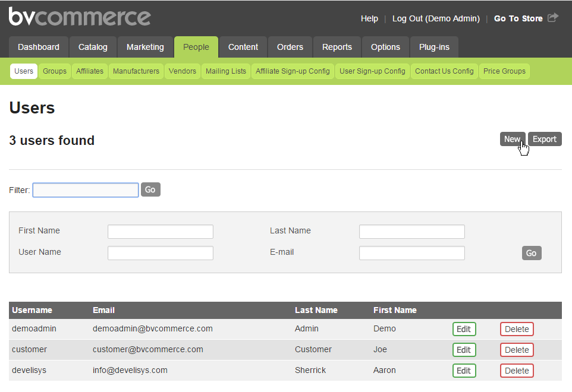Navigate to the Groups section

(x=54, y=71)
